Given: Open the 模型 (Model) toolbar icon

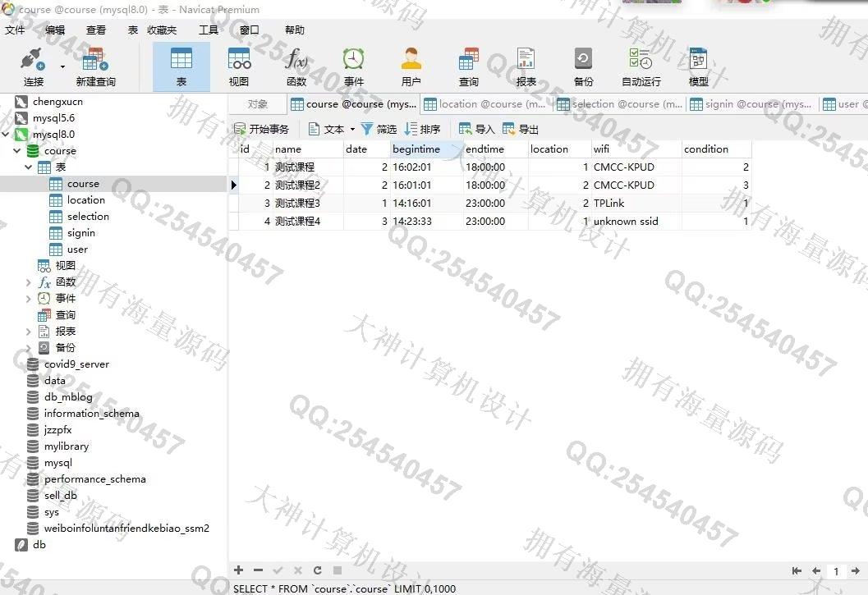Looking at the screenshot, I should [x=698, y=66].
